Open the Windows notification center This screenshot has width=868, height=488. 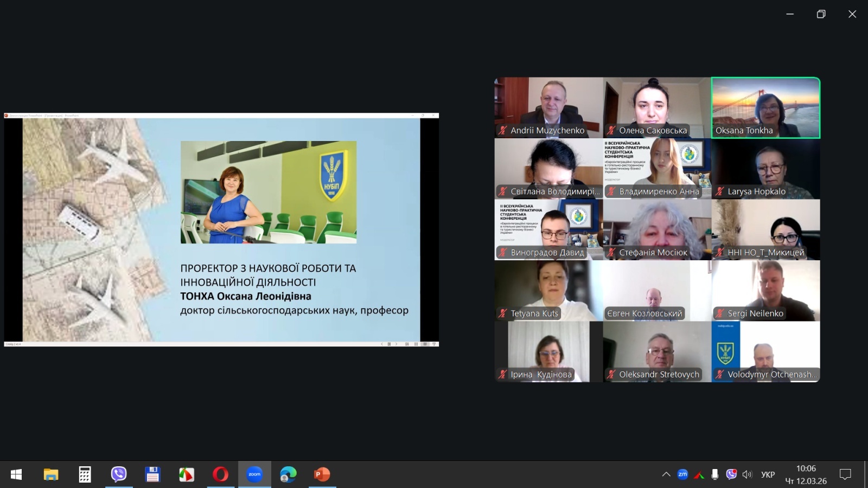pos(845,474)
